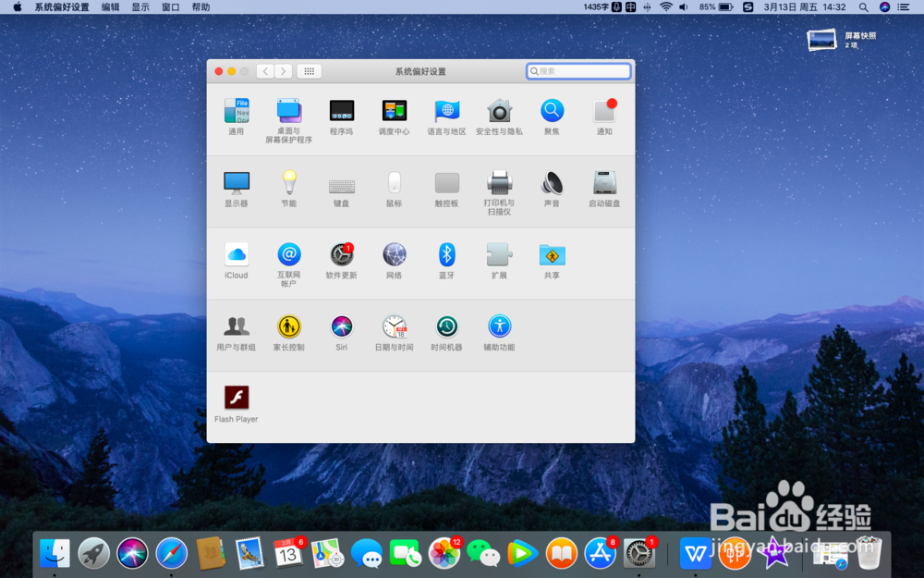924x578 pixels.
Task: Click the battery status showing 85%
Action: 716,7
